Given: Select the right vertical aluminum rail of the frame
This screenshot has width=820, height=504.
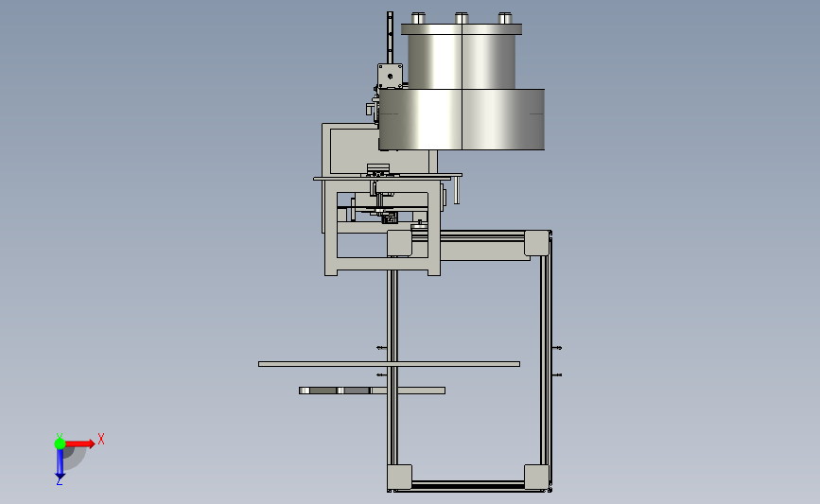Looking at the screenshot, I should pyautogui.click(x=546, y=359).
